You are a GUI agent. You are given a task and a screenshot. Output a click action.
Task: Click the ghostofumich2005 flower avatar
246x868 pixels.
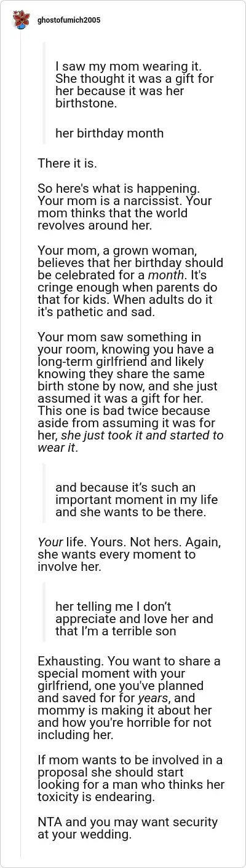coord(21,21)
